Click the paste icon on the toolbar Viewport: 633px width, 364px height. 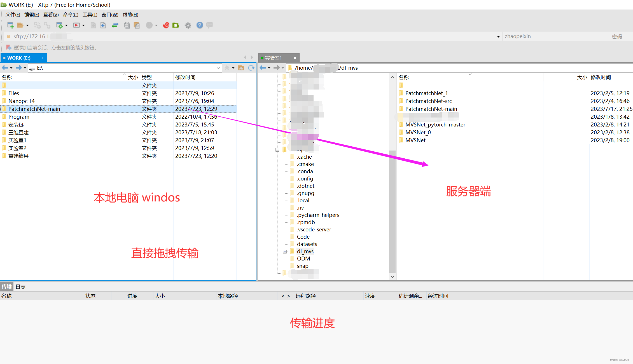coord(137,25)
